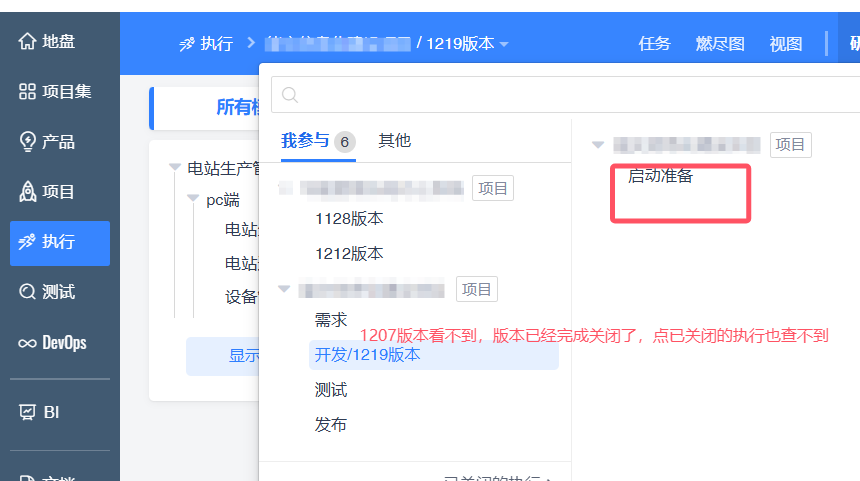Go to 项目 in the sidebar

(60, 192)
